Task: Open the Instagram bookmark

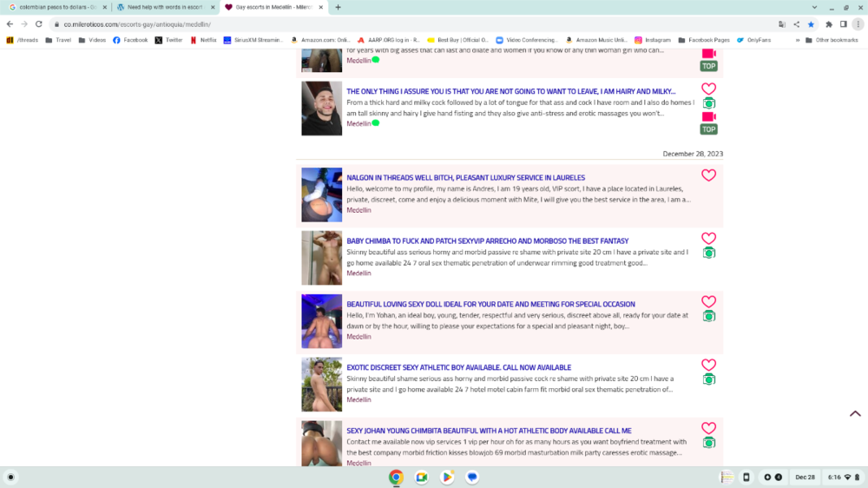Action: pos(651,40)
